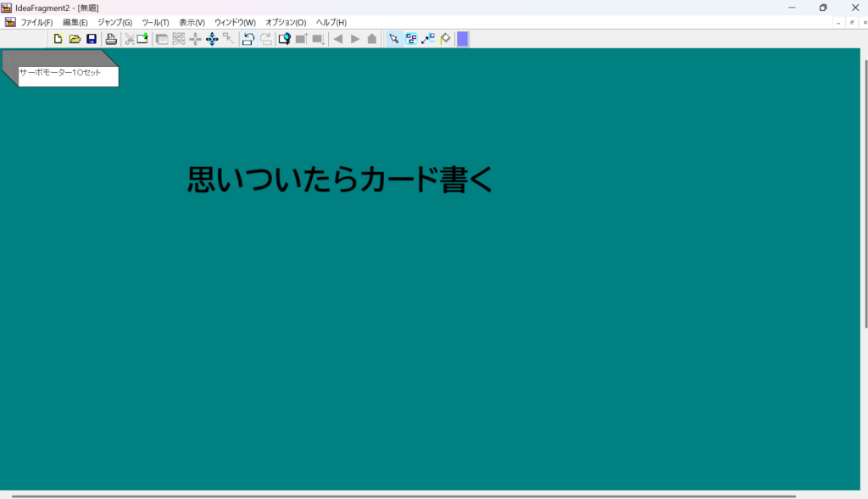The image size is (868, 499).
Task: Select the サーボモーター10セット card
Action: [67, 75]
